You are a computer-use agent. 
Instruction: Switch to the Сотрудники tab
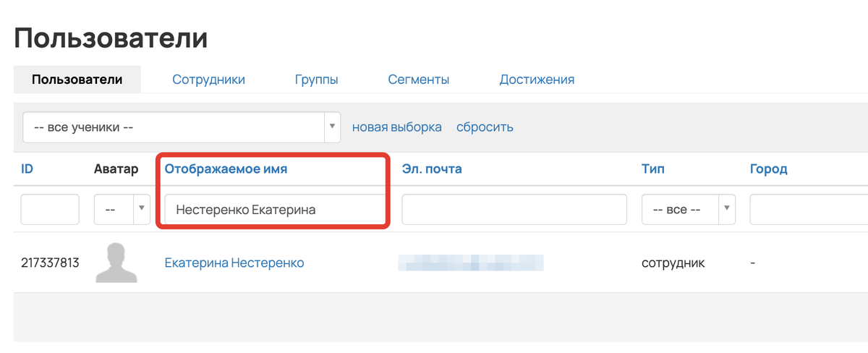pyautogui.click(x=208, y=80)
